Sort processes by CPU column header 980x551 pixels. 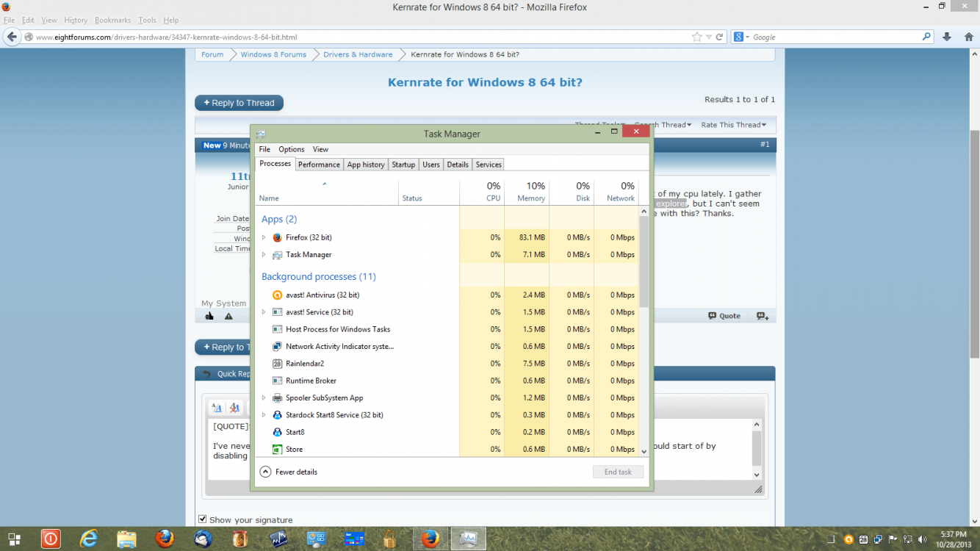482,192
